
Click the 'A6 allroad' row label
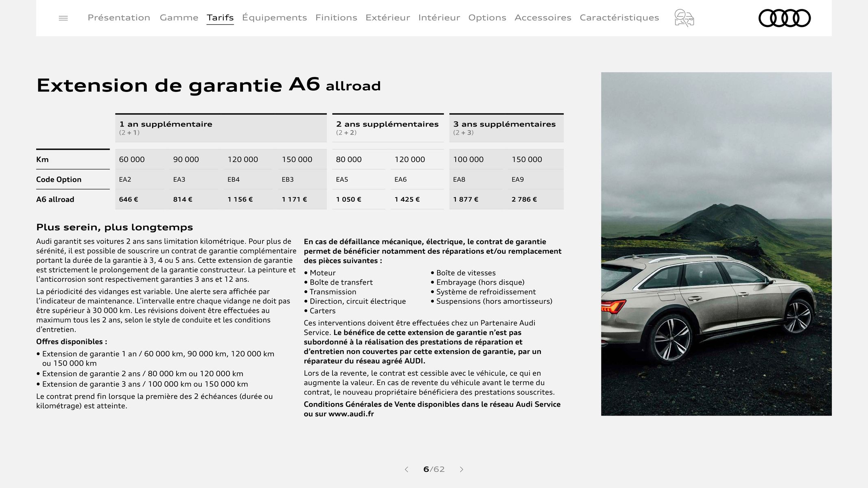pyautogui.click(x=55, y=199)
